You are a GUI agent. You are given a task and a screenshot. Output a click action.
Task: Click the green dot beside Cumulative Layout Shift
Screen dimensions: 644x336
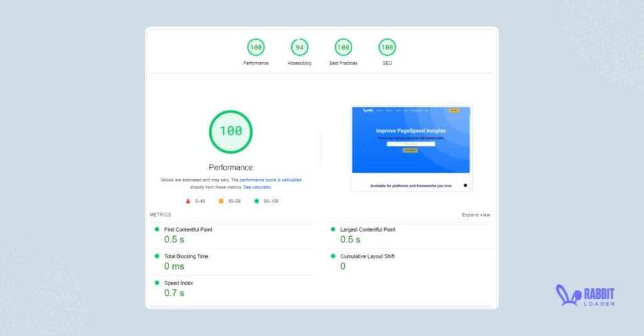(333, 256)
